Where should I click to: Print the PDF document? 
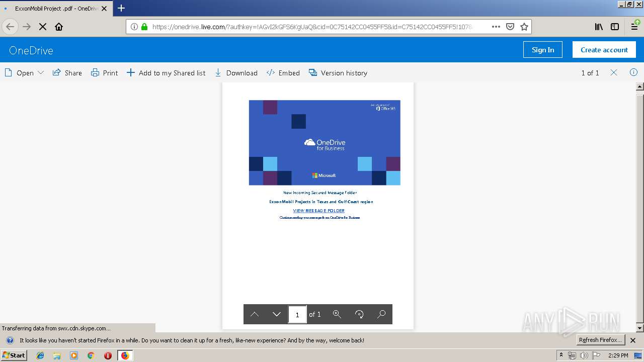104,73
